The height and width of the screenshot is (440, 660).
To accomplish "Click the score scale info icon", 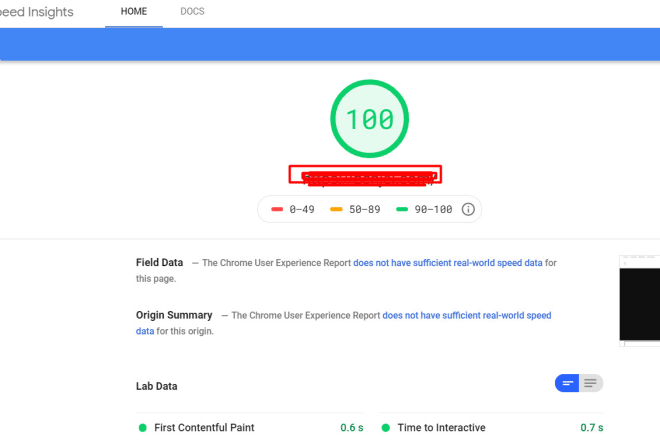I will coord(468,209).
